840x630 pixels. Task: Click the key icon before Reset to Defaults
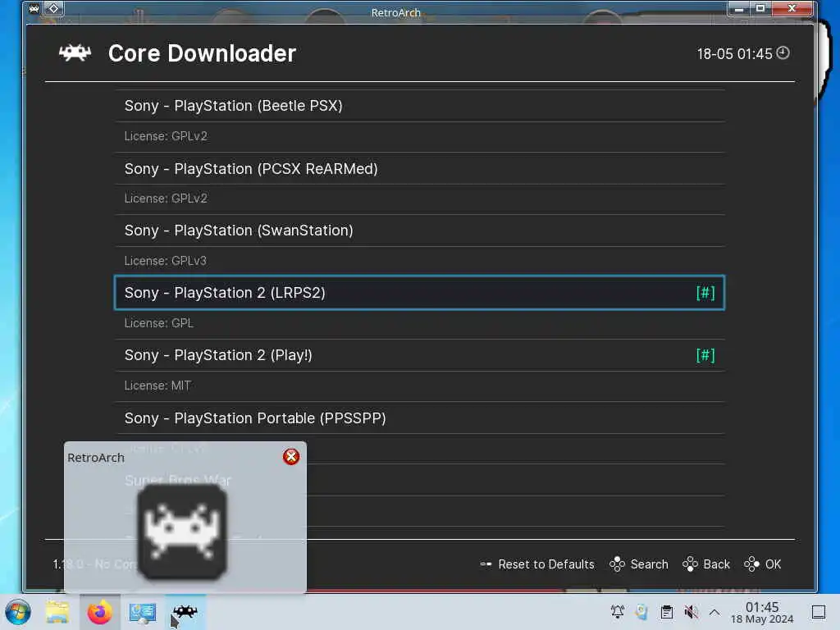[x=486, y=564]
